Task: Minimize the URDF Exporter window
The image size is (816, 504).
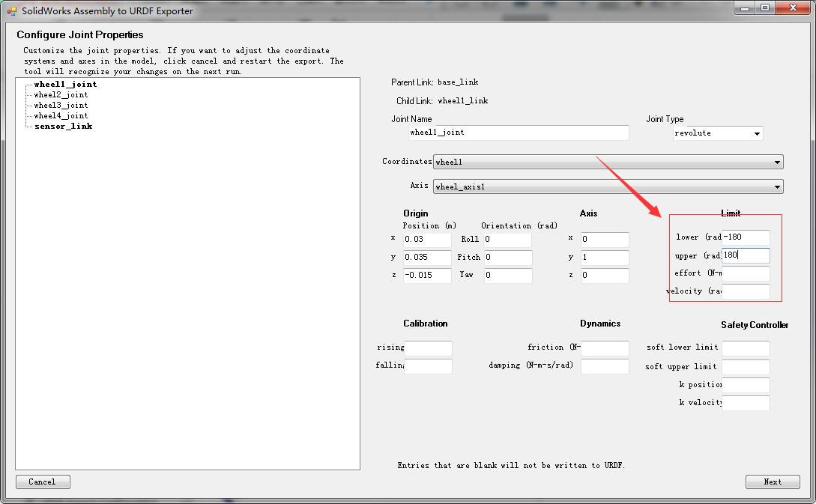Action: [745, 7]
